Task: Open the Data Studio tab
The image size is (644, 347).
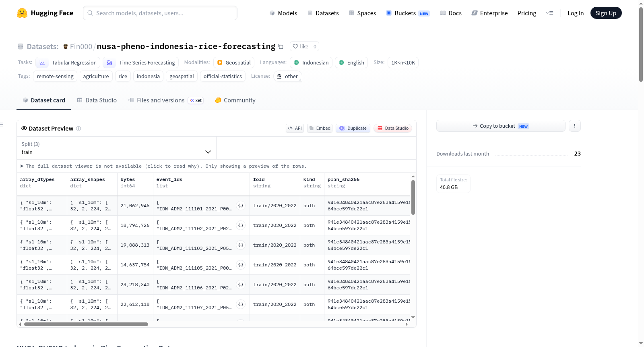Action: (97, 100)
